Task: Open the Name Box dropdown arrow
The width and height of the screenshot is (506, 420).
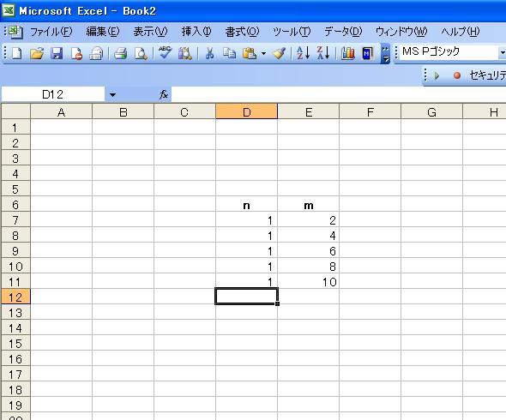Action: 112,95
